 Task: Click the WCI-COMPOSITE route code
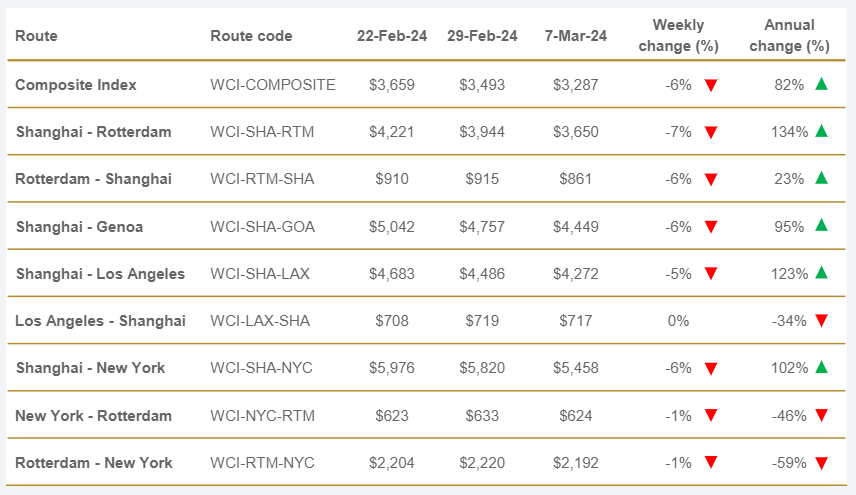[272, 85]
